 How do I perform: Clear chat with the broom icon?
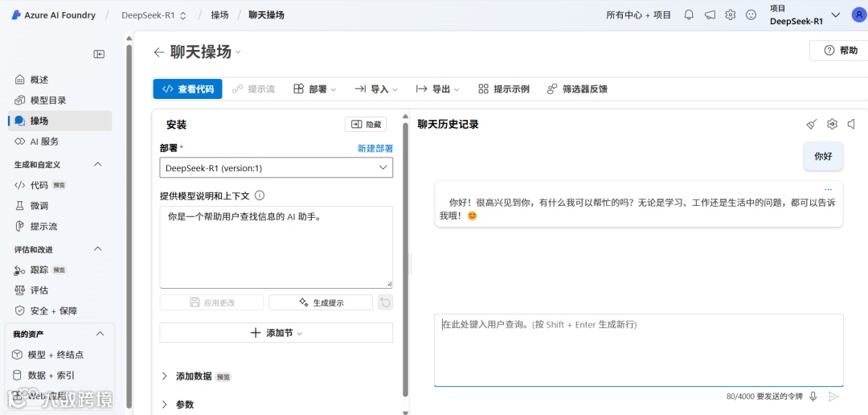[812, 124]
